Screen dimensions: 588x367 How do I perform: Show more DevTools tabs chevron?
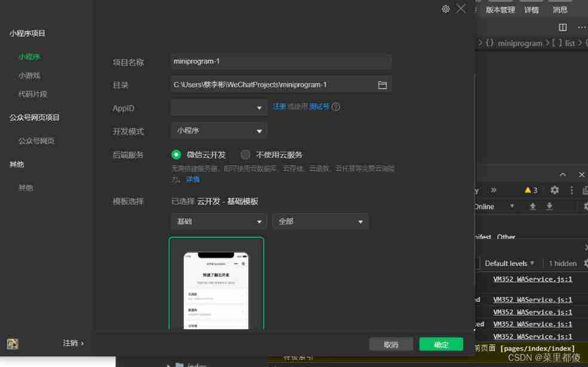[x=494, y=190]
